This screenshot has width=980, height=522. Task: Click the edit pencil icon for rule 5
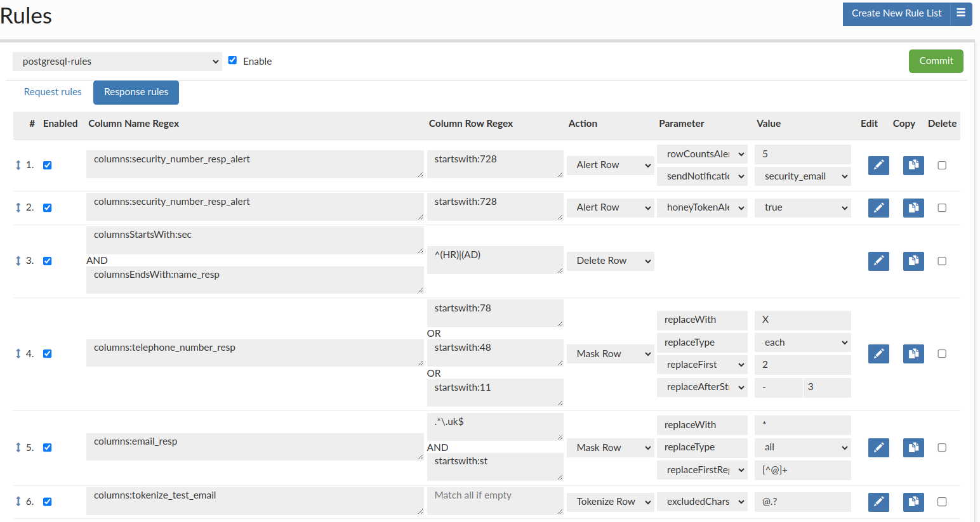878,447
